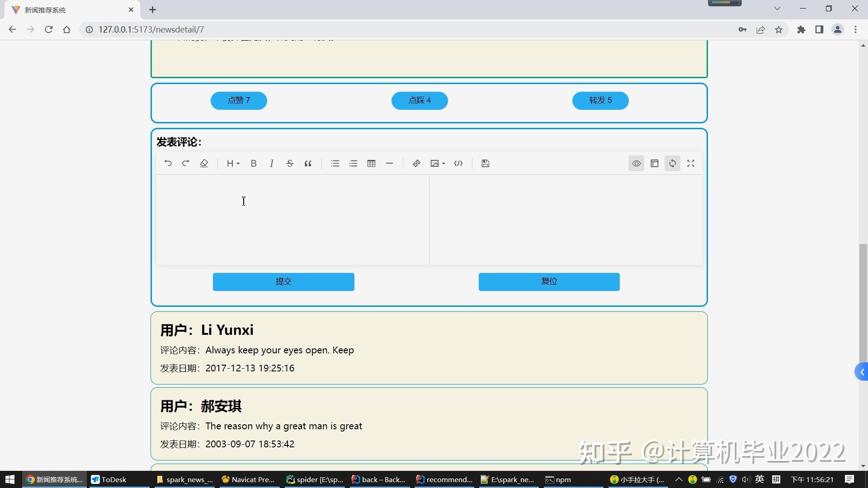The width and height of the screenshot is (868, 488).
Task: Save the comment draft using the save icon
Action: point(485,163)
